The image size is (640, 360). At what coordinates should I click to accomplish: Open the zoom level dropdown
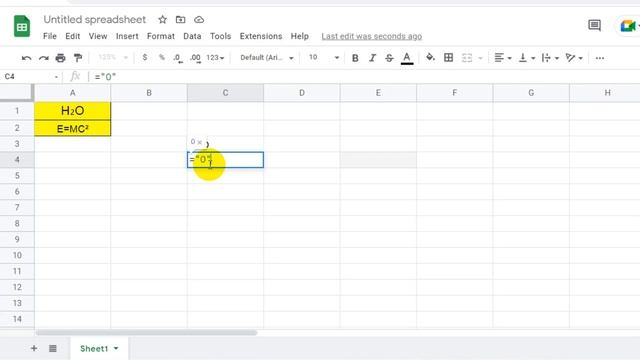tap(113, 58)
